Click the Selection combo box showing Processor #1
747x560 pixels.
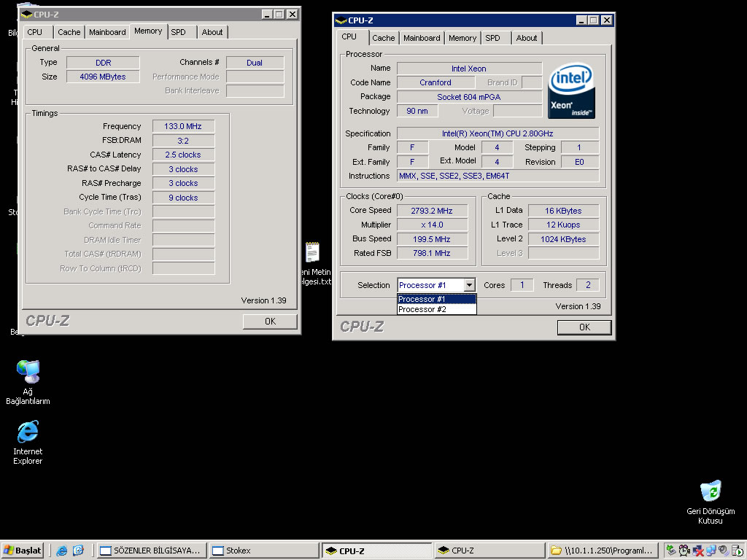(x=436, y=285)
